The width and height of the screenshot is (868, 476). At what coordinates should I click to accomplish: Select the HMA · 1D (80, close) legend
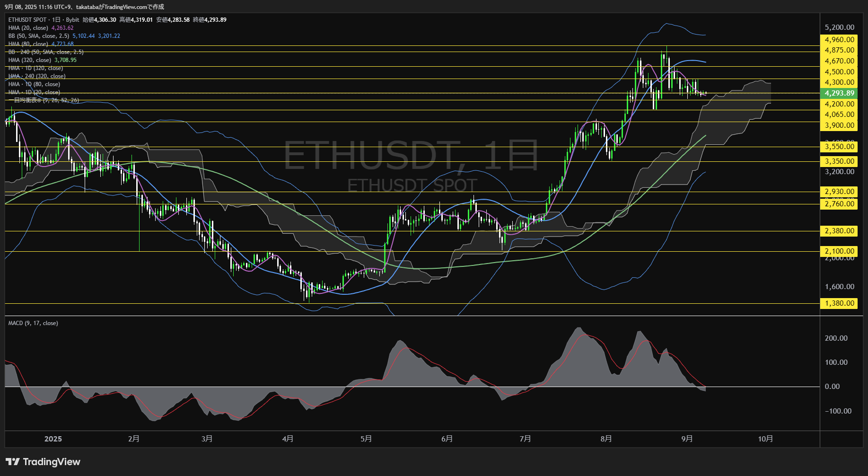tap(34, 84)
